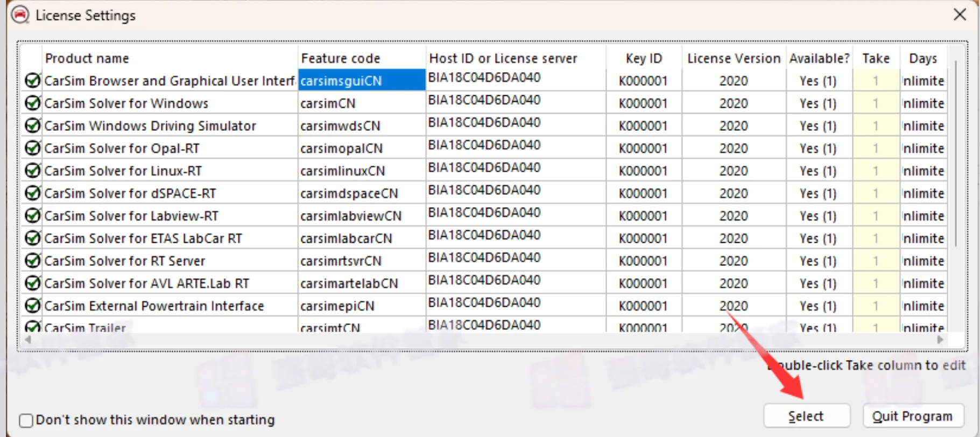This screenshot has height=437, width=980.
Task: Click check icon beside CarSim External Powertrain Interface
Action: coord(33,306)
